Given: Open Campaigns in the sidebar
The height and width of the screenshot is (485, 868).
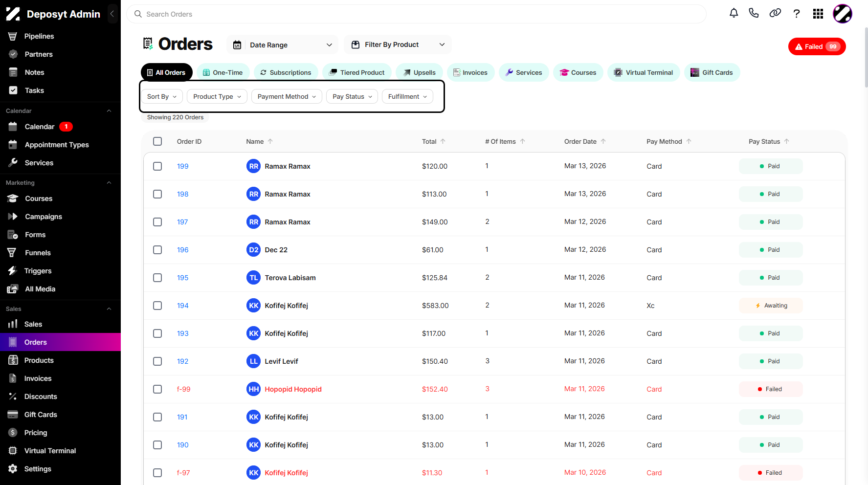Looking at the screenshot, I should pos(44,217).
